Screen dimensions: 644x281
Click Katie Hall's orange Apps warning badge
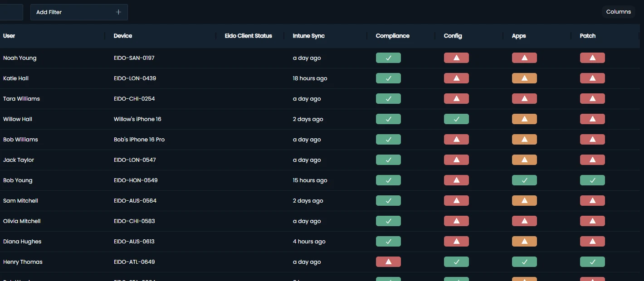point(524,78)
